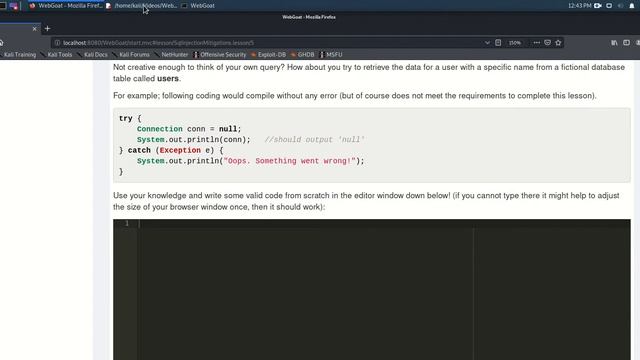Click the //should output 'null' comment

(x=314, y=140)
